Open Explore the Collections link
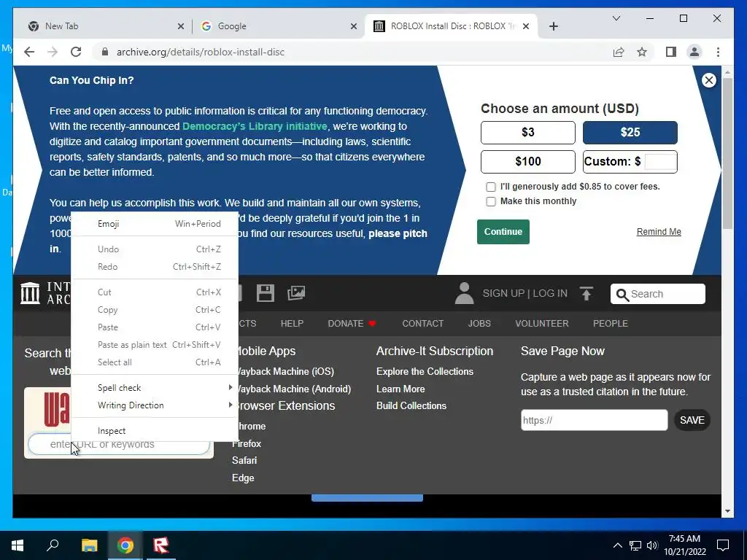The width and height of the screenshot is (747, 560). tap(425, 371)
